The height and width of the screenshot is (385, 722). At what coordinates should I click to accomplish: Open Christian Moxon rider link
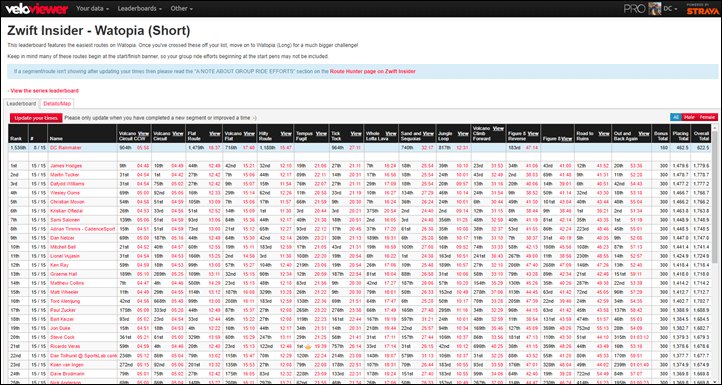(67, 201)
